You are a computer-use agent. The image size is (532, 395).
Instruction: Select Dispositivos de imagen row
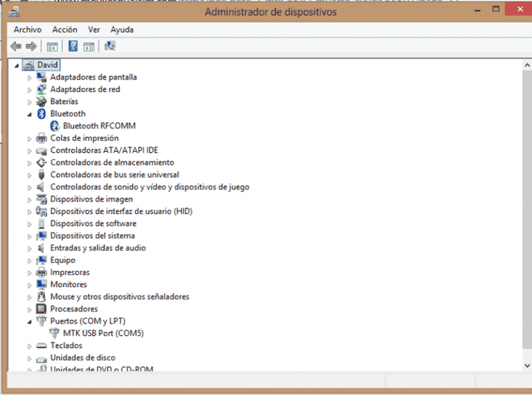coord(92,199)
